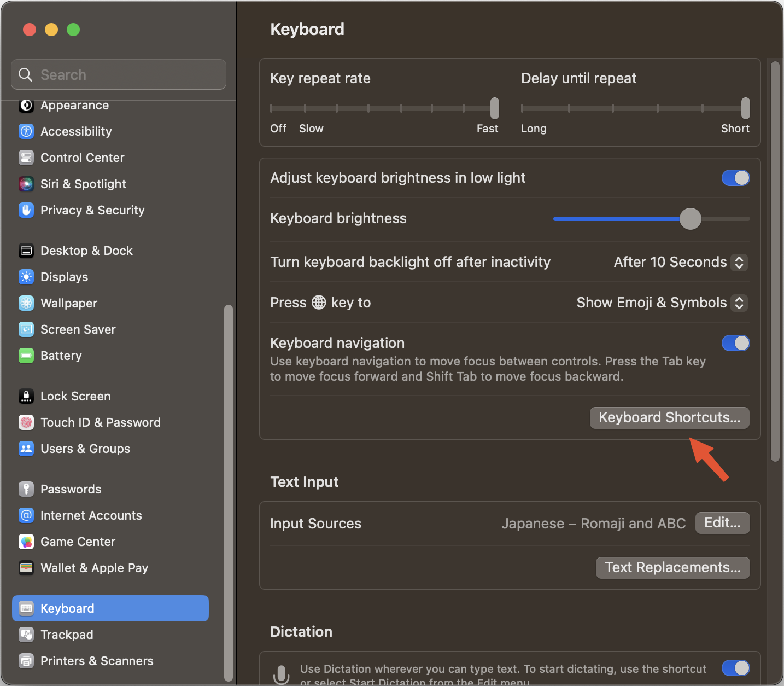
Task: Open the backlight inactivity timeout dropdown
Action: [680, 262]
